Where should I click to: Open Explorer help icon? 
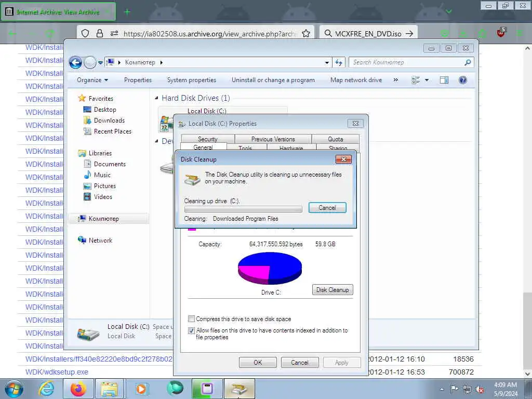[463, 80]
